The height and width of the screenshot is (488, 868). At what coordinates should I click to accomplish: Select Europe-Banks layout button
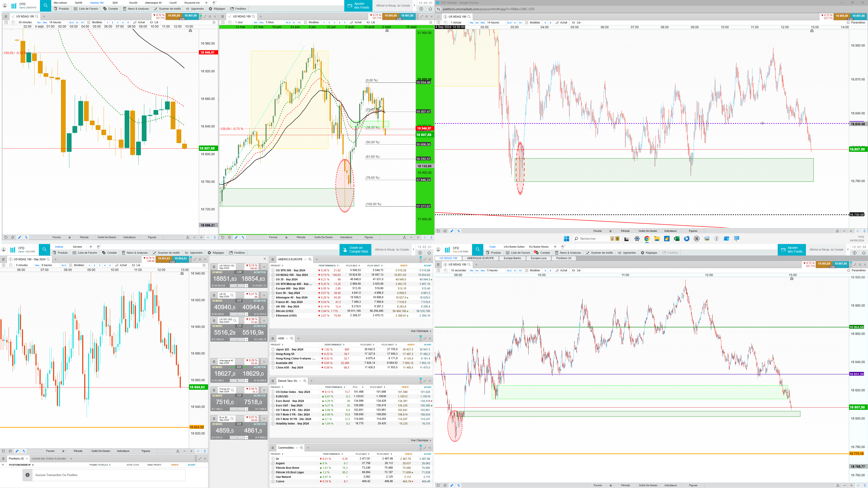coord(512,258)
